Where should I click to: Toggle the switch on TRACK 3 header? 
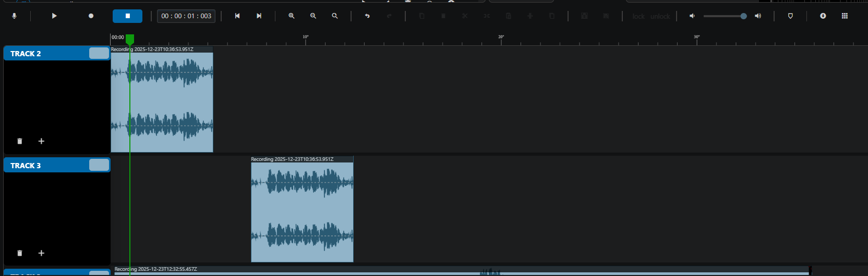(x=99, y=165)
